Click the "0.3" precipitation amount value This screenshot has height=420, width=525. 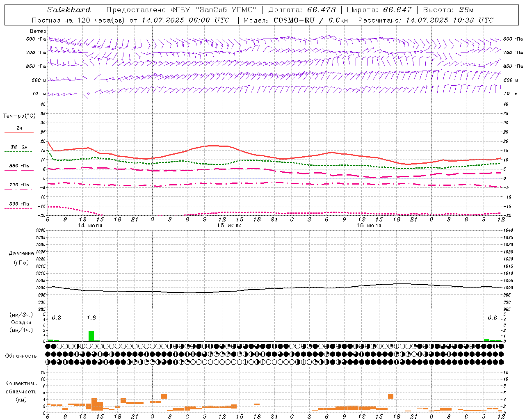pyautogui.click(x=56, y=317)
